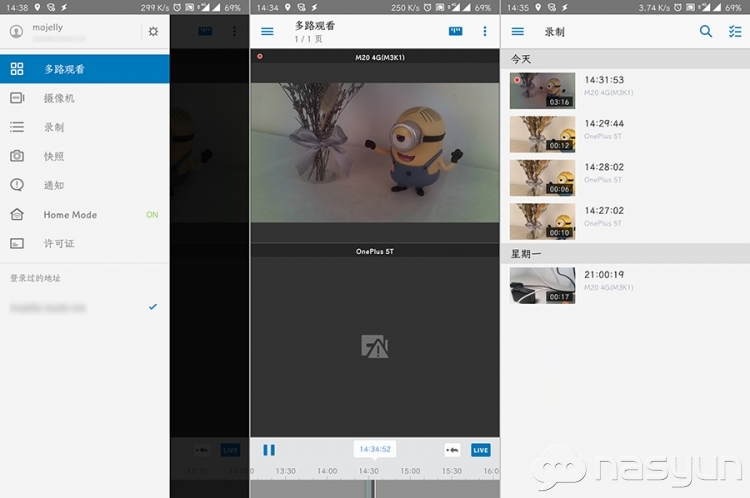Click the 1 / 1 页 page indicator
The width and height of the screenshot is (750, 498).
pos(309,39)
